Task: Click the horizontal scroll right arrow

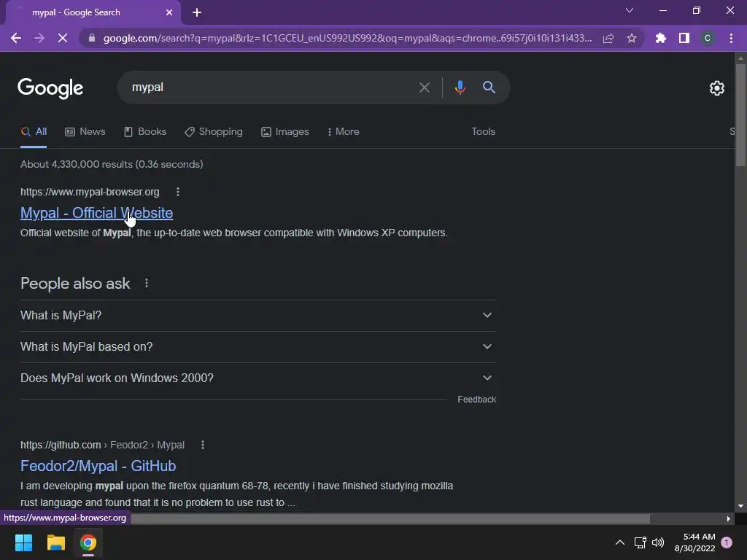Action: pos(729,518)
